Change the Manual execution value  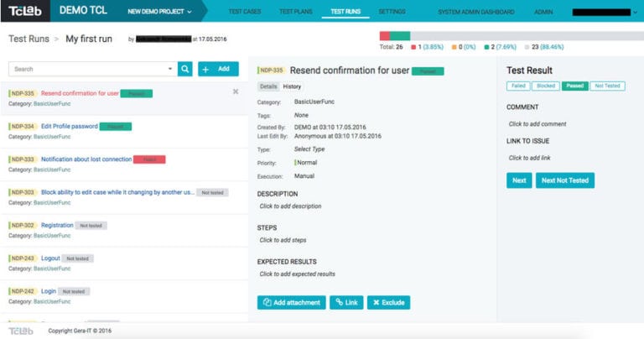pyautogui.click(x=304, y=176)
